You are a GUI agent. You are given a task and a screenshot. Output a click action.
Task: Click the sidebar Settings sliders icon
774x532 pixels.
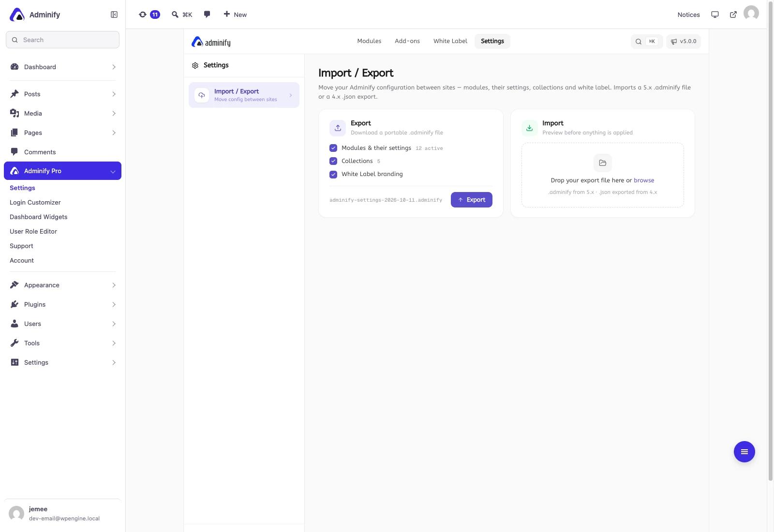tap(15, 362)
